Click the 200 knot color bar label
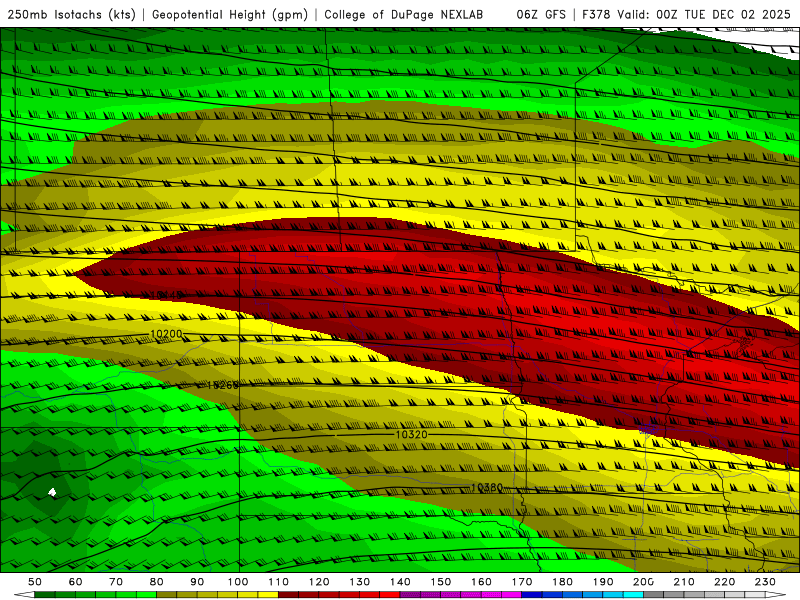 [x=643, y=582]
